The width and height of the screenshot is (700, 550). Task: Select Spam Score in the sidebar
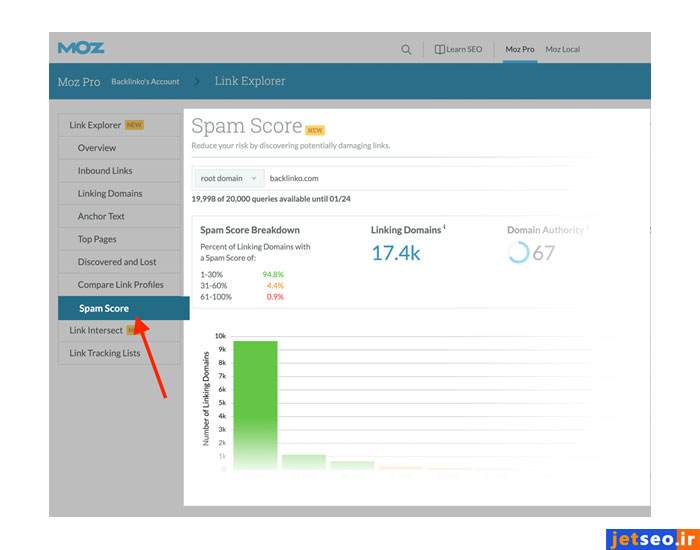click(104, 308)
